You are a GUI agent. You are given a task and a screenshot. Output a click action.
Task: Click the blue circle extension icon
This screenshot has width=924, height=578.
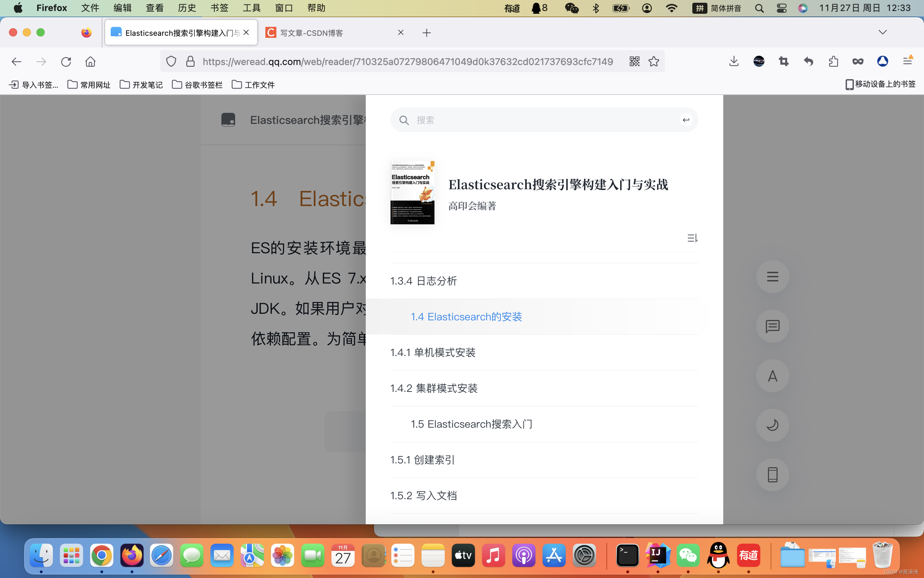pyautogui.click(x=882, y=62)
